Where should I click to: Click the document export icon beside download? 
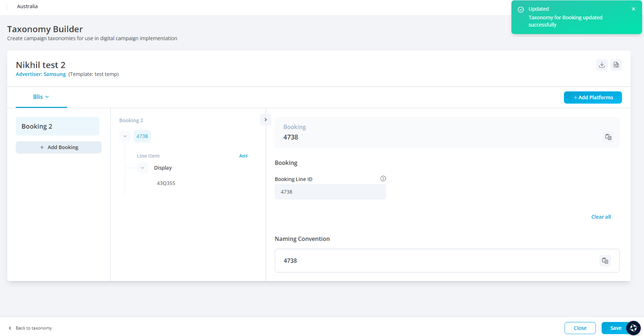(x=616, y=65)
